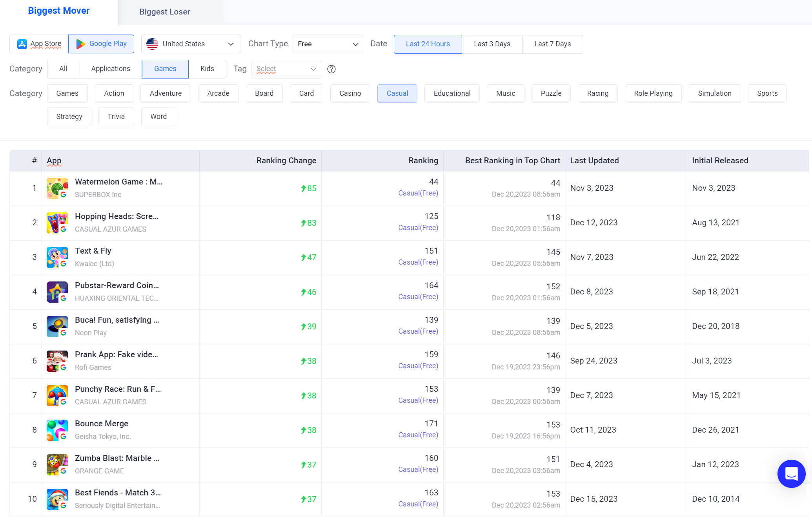This screenshot has height=517, width=812.
Task: Click the Geisha Tokyo, Inc. developer name
Action: [x=103, y=437]
